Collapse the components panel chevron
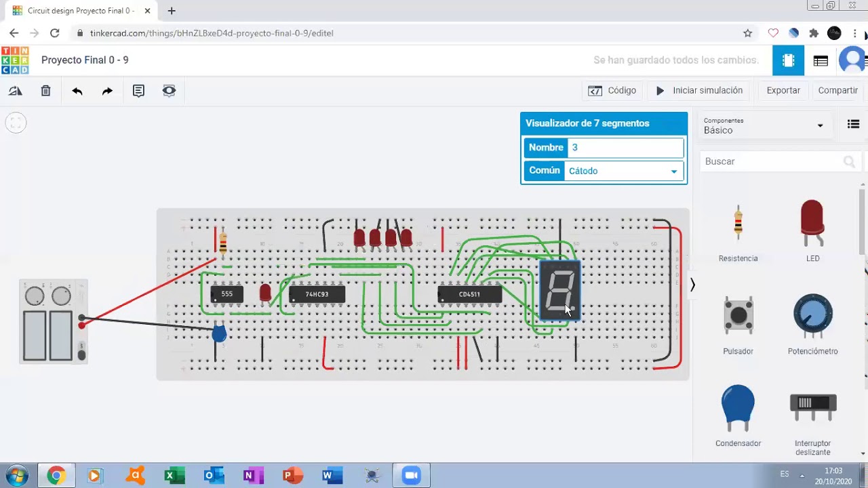 pos(692,285)
